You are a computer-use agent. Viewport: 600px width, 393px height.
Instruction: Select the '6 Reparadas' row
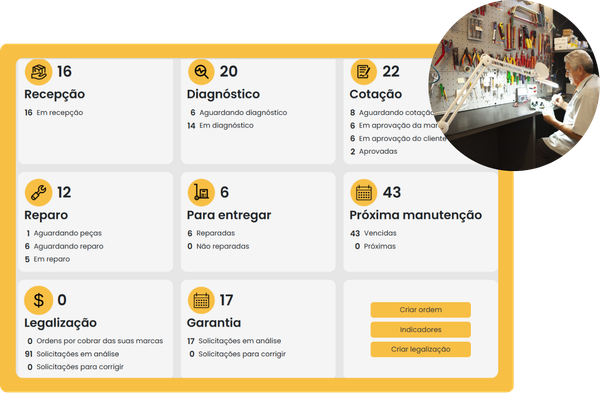[x=211, y=233]
